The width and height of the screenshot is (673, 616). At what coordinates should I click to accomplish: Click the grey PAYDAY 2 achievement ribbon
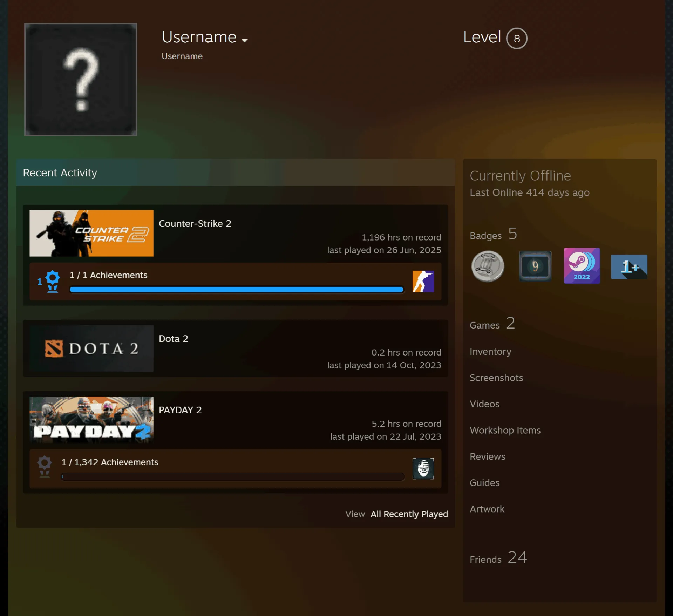click(x=45, y=467)
